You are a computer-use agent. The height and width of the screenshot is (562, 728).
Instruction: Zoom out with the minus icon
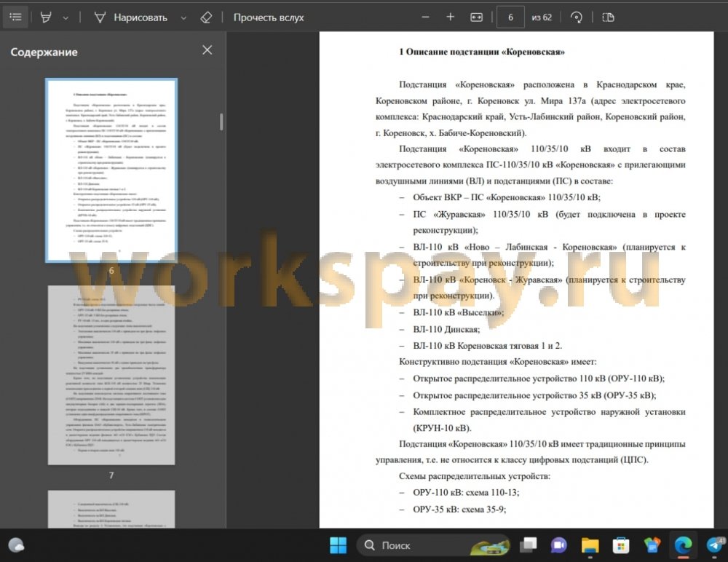425,17
